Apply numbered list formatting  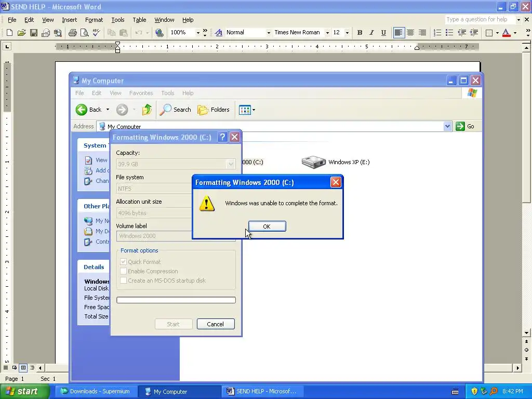437,33
